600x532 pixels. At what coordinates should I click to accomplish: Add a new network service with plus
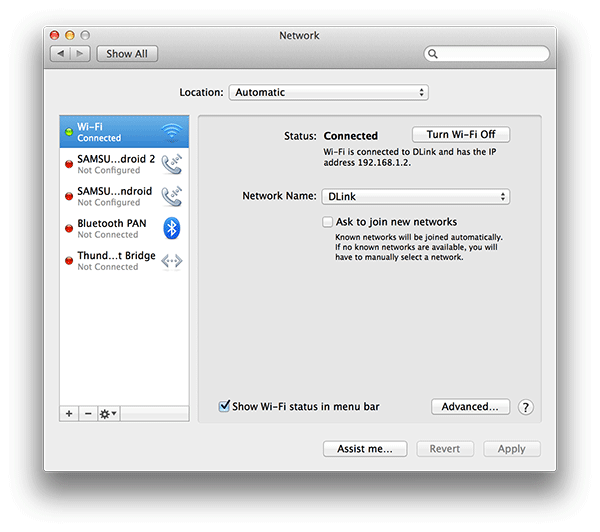pyautogui.click(x=69, y=414)
